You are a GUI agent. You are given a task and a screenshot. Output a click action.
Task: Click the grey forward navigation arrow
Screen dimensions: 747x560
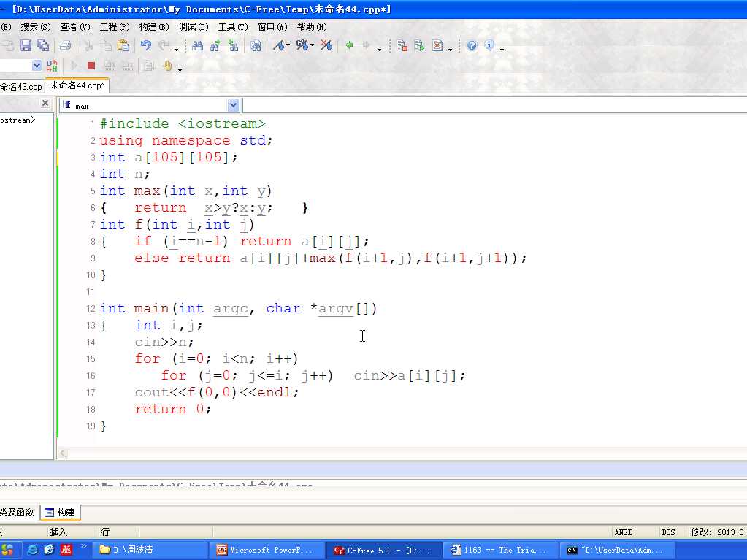click(367, 46)
